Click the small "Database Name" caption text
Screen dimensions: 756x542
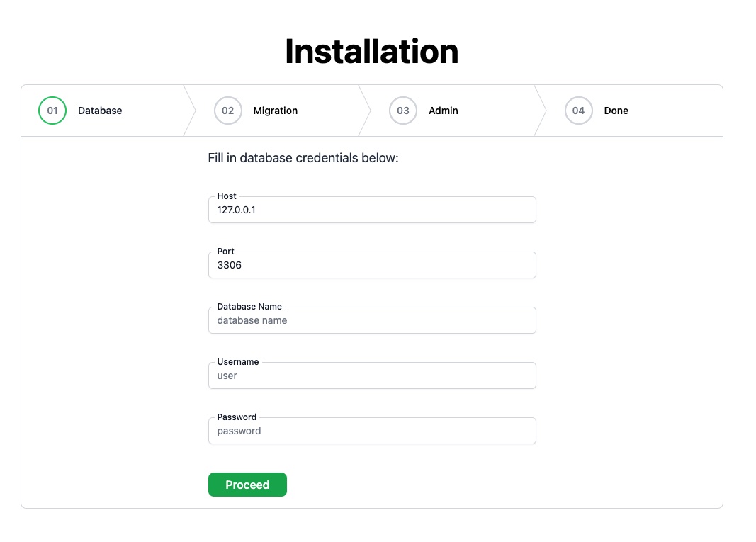(x=249, y=307)
